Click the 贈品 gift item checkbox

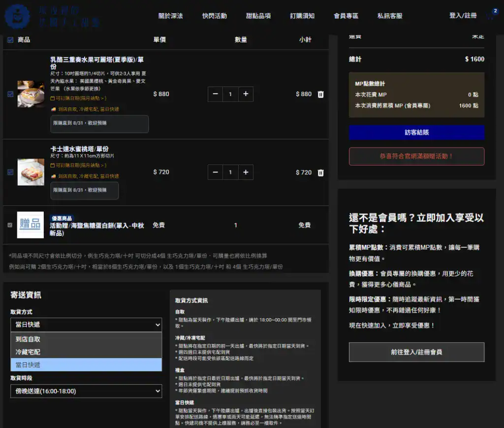pyautogui.click(x=10, y=225)
